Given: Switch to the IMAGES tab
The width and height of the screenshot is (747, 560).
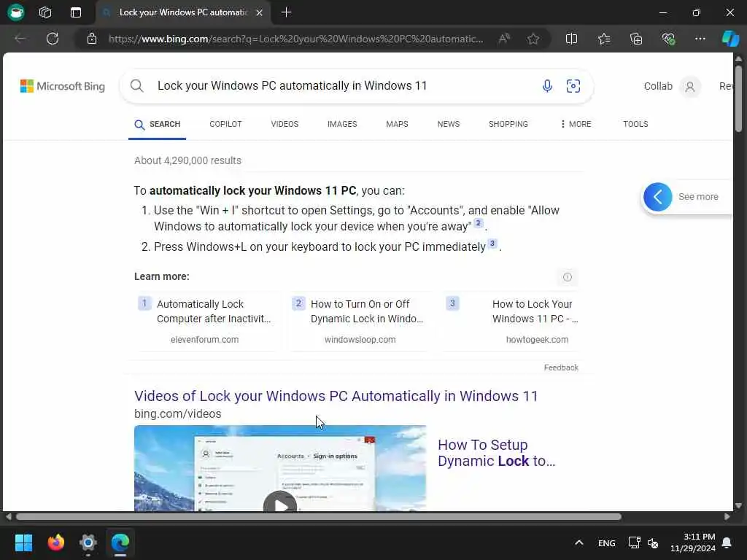Looking at the screenshot, I should pyautogui.click(x=342, y=124).
